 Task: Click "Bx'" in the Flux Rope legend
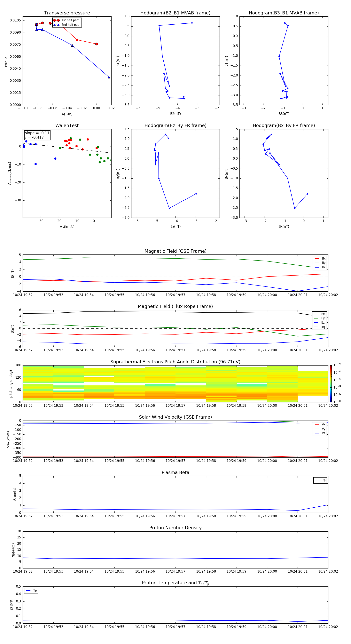coord(323,314)
